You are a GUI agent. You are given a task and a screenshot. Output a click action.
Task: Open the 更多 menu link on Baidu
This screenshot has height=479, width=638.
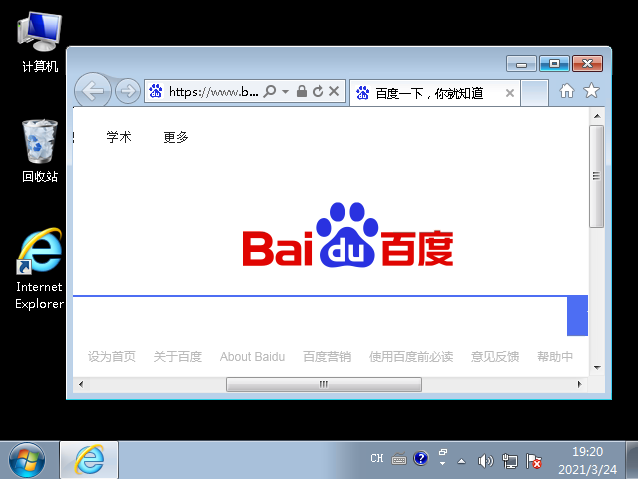tap(175, 137)
